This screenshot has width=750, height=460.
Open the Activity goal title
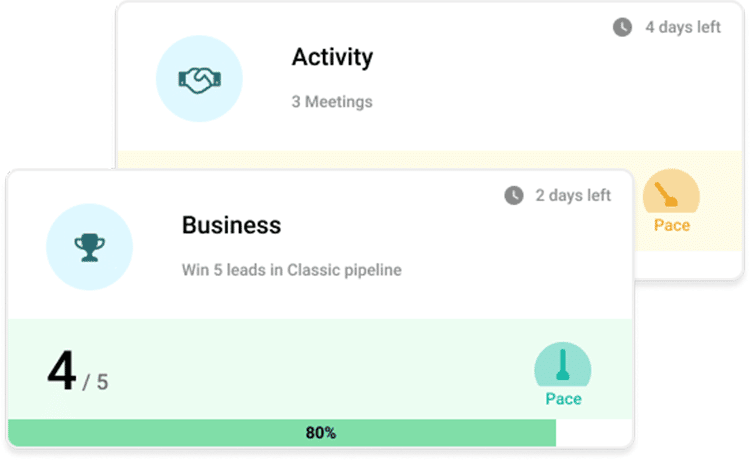coord(332,57)
